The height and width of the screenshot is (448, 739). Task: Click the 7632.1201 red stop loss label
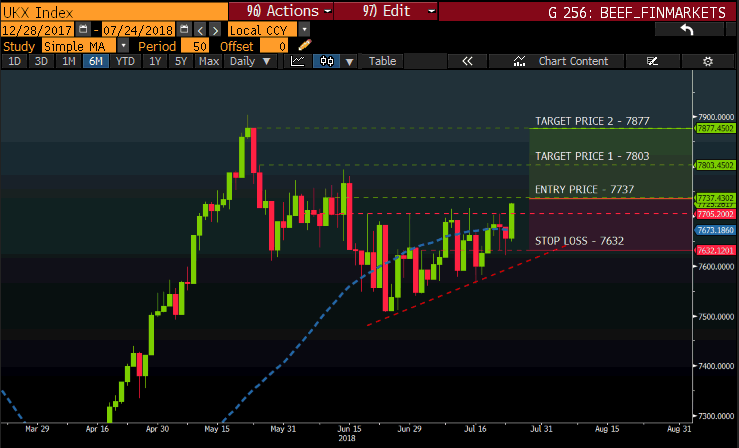click(715, 250)
